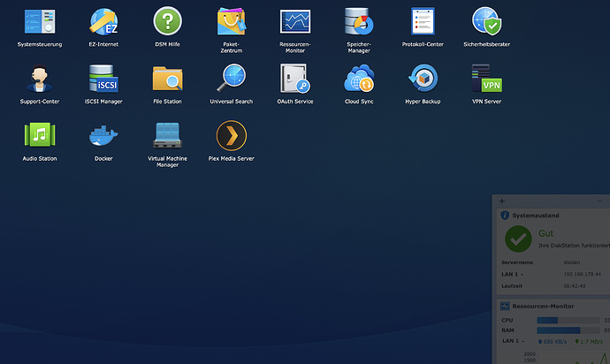Open Systemsteuerung control panel
The width and height of the screenshot is (610, 364).
[x=40, y=22]
